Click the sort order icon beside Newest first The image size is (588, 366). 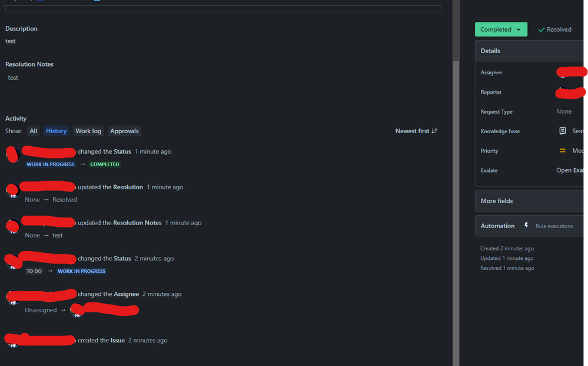click(x=434, y=131)
